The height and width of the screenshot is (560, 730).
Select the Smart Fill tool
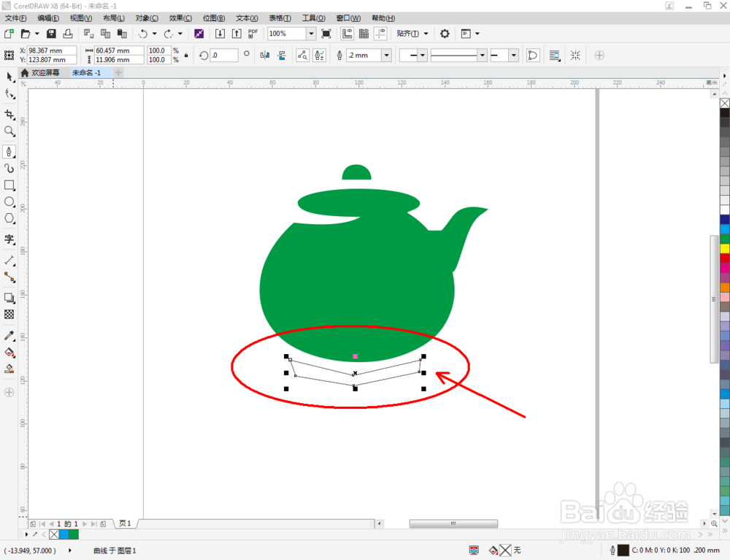[x=9, y=369]
